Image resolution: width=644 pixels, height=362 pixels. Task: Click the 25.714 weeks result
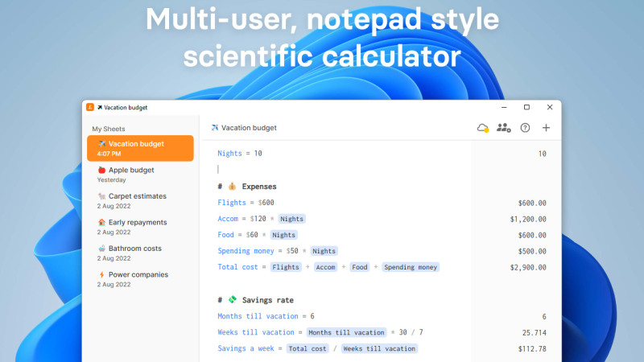click(x=535, y=332)
